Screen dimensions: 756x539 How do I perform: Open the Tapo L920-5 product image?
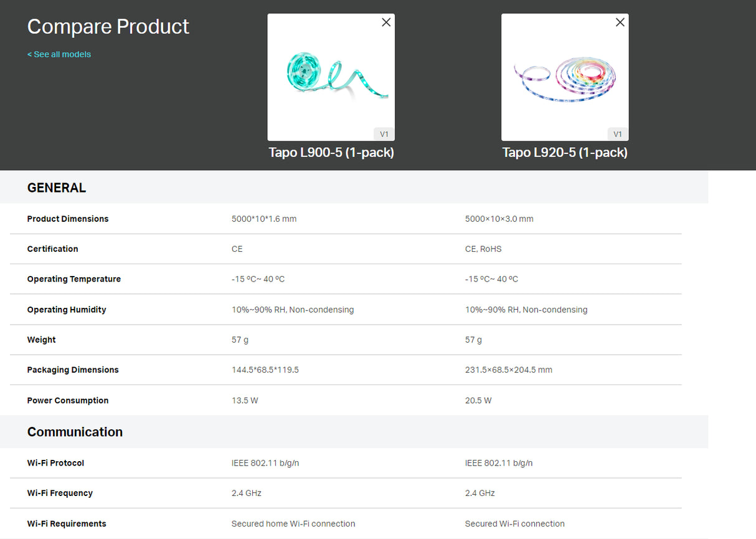565,77
